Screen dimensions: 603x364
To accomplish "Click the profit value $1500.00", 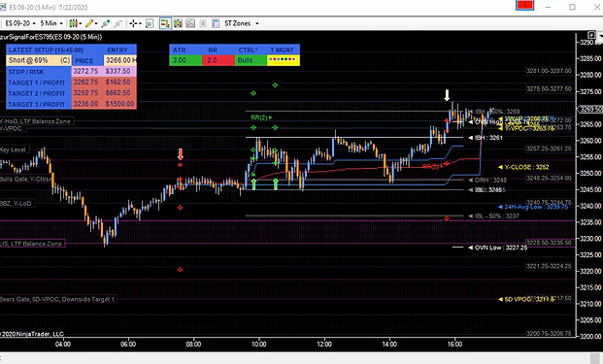I will (x=120, y=104).
